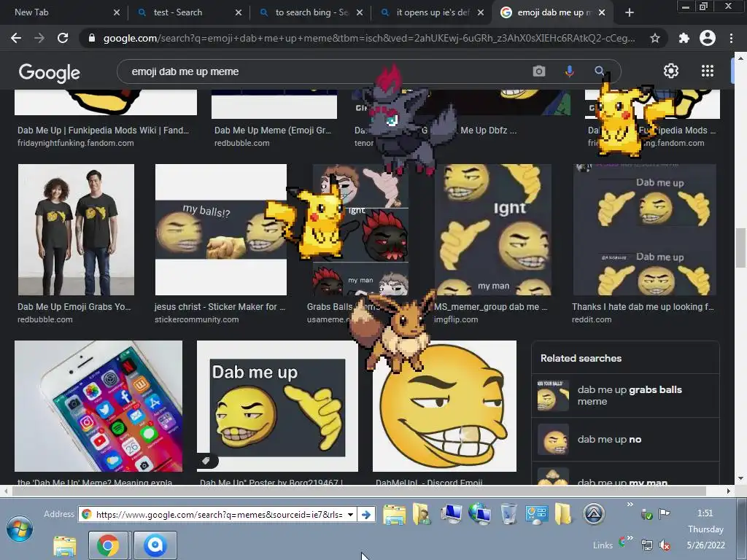This screenshot has height=560, width=747.
Task: Start voice search with microphone icon
Action: (569, 71)
